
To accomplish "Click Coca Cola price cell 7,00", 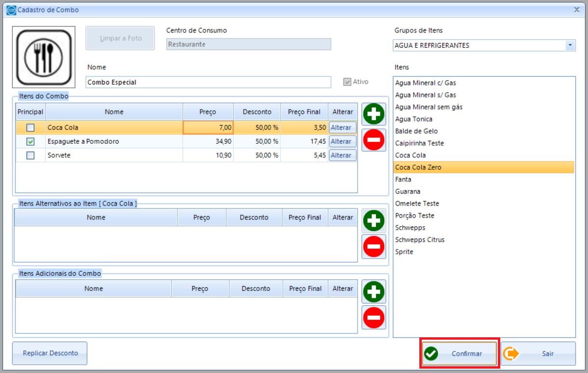I will tap(208, 128).
